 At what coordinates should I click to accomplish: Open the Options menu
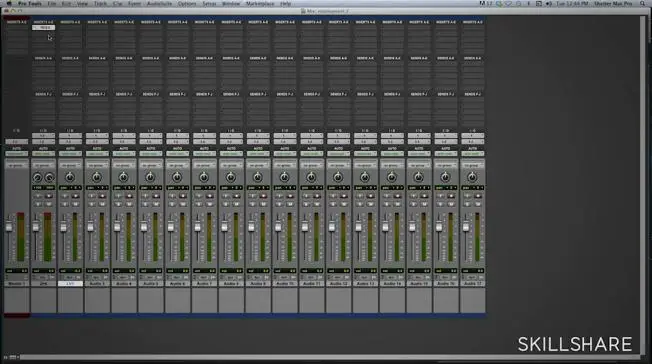click(x=187, y=3)
